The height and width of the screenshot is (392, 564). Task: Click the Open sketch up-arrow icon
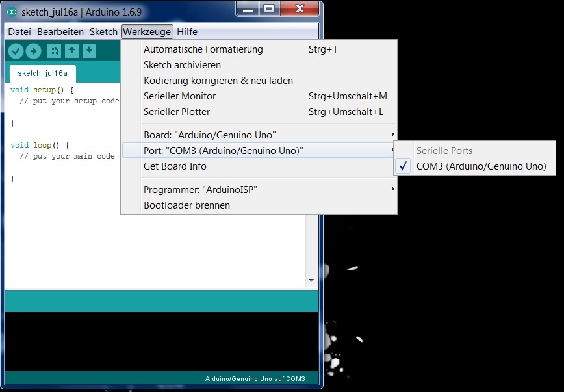point(72,51)
